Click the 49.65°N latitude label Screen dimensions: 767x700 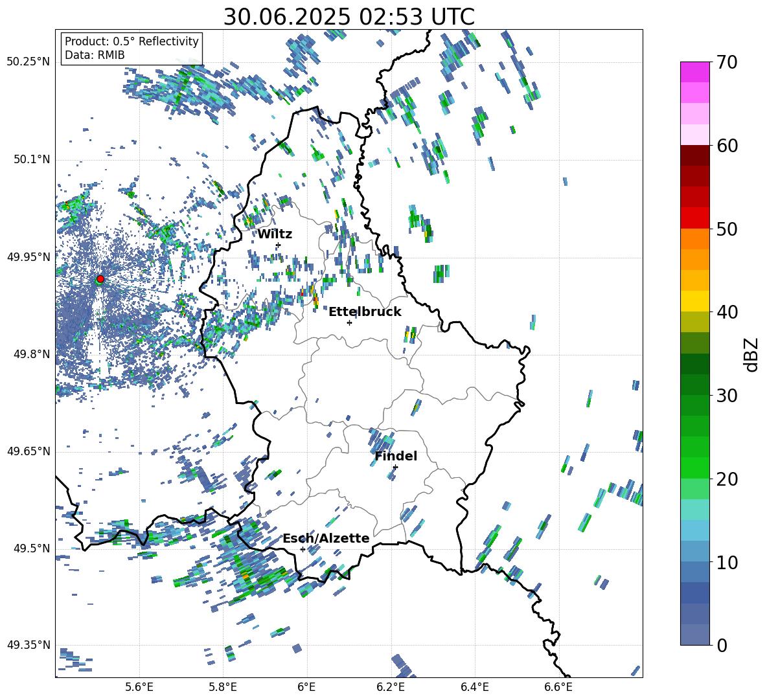coord(29,451)
